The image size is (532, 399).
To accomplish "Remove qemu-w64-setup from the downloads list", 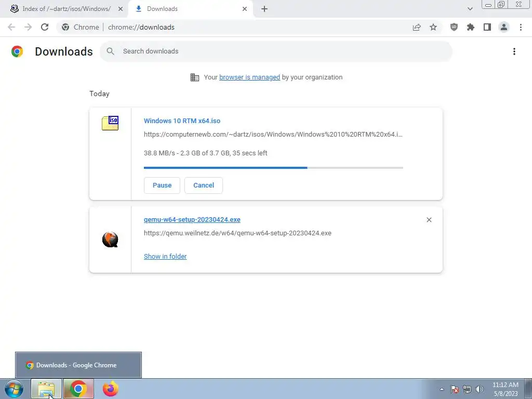I will (429, 220).
